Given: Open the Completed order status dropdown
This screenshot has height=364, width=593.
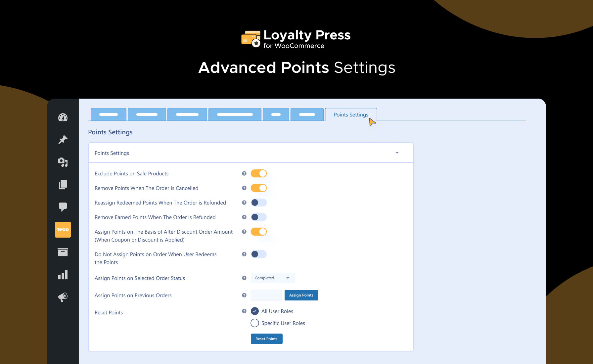Looking at the screenshot, I should [x=273, y=278].
